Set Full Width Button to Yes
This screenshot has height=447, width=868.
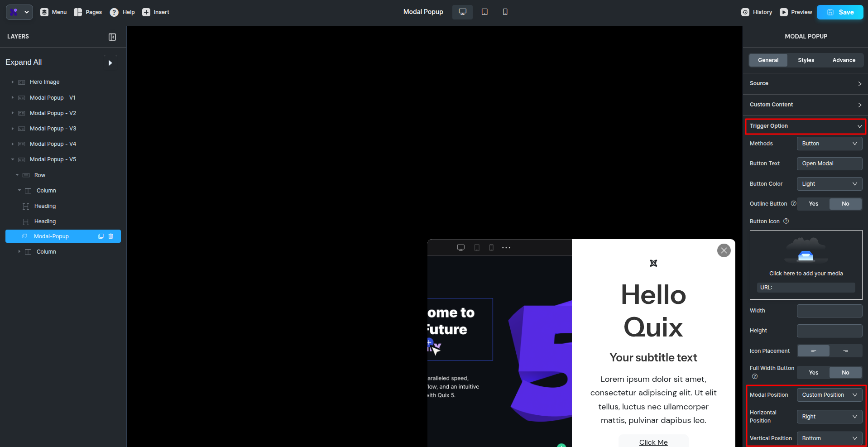coord(813,373)
